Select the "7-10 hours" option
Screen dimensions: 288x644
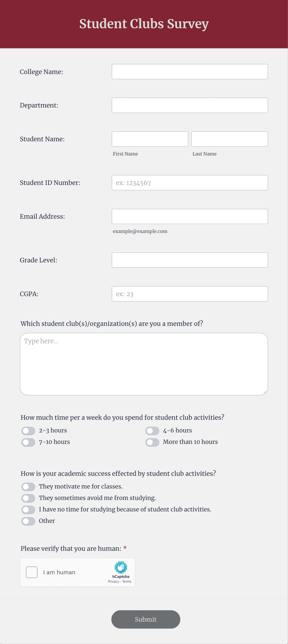(28, 442)
